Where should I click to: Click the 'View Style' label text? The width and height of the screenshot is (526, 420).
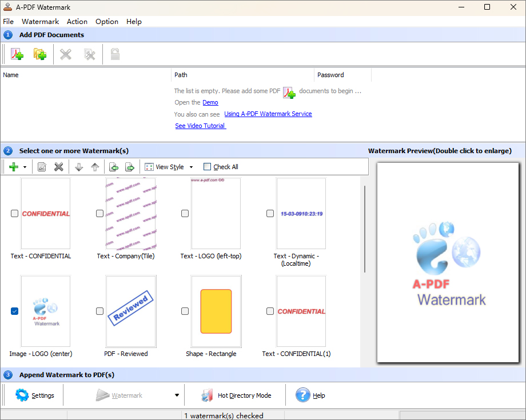click(x=170, y=167)
